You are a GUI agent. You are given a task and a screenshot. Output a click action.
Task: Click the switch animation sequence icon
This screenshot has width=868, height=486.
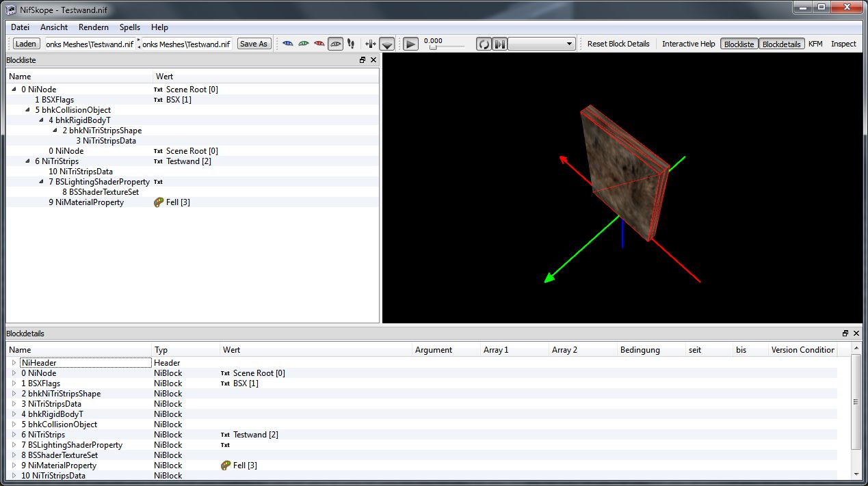500,44
